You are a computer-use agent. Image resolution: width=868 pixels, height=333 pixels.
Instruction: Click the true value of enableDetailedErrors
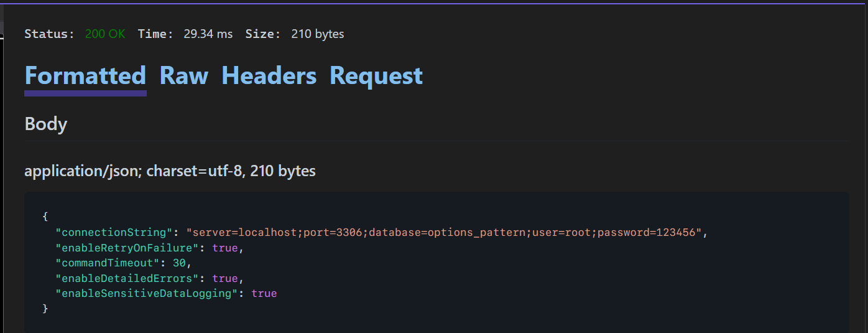225,278
